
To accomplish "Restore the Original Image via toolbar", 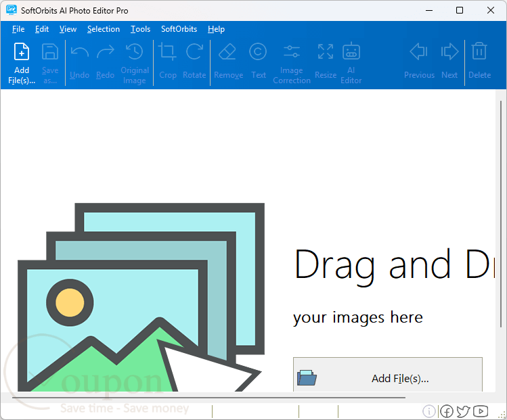I will tap(135, 51).
